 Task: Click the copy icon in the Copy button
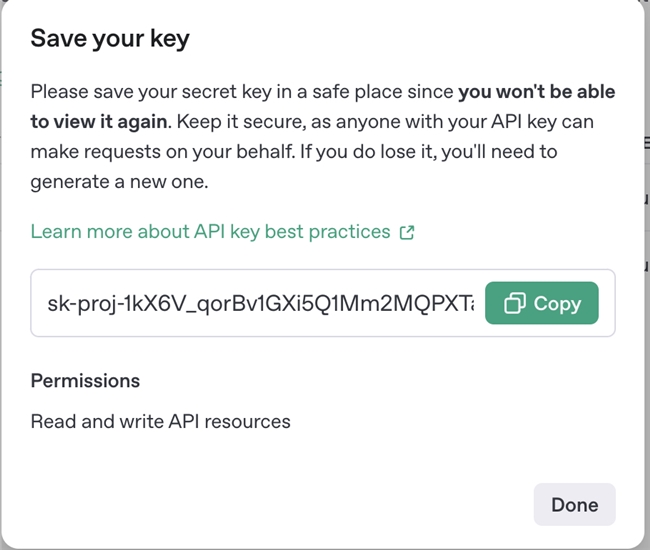[x=516, y=304]
